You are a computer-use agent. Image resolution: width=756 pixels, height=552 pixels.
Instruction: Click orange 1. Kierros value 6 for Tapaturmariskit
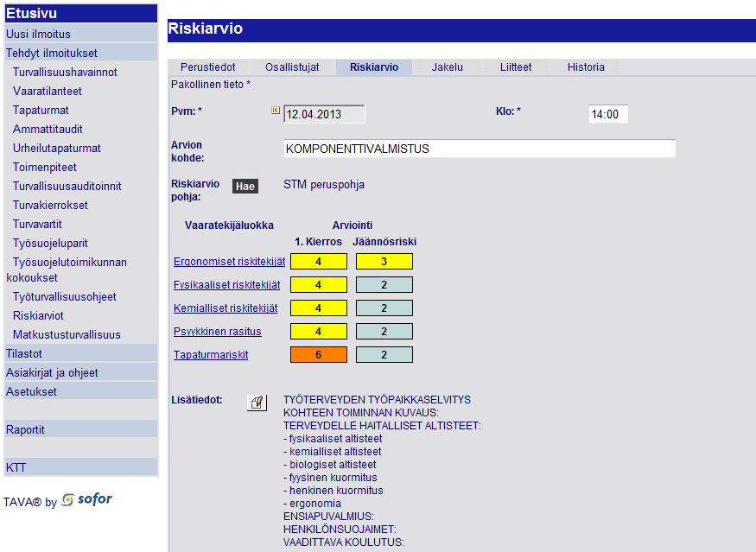click(319, 355)
